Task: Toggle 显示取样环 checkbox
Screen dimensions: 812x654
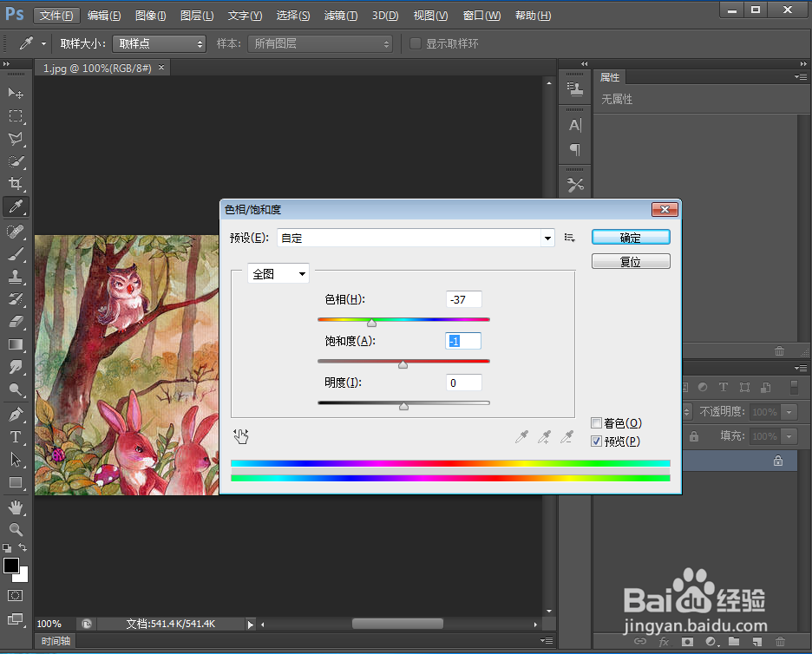Action: click(x=415, y=43)
